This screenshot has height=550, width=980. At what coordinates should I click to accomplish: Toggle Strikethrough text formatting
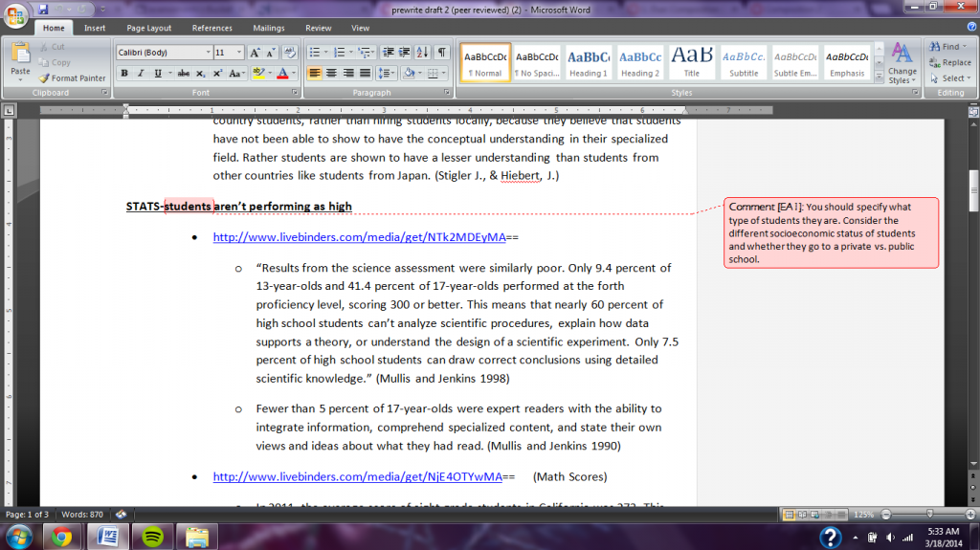click(183, 73)
